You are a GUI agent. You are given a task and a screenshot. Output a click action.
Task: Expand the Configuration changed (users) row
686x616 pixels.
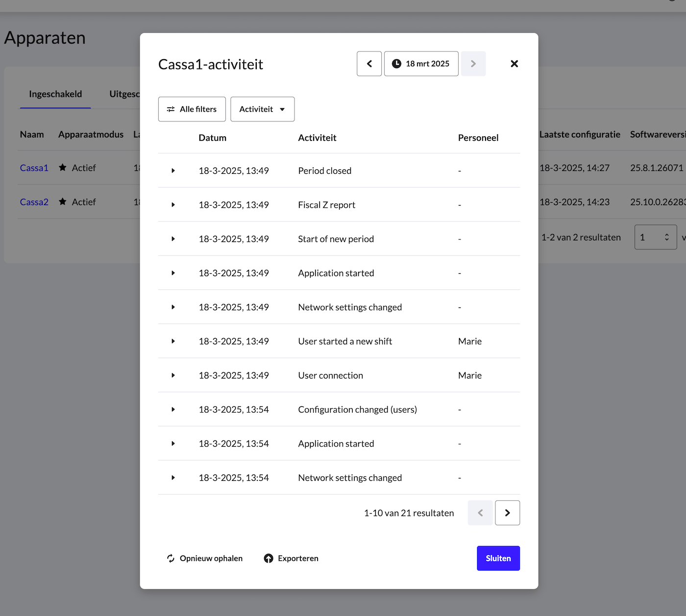click(x=173, y=409)
